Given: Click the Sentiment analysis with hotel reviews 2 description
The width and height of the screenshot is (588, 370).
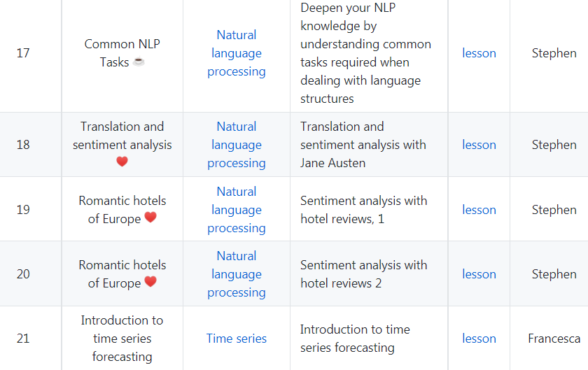Looking at the screenshot, I should click(x=363, y=274).
